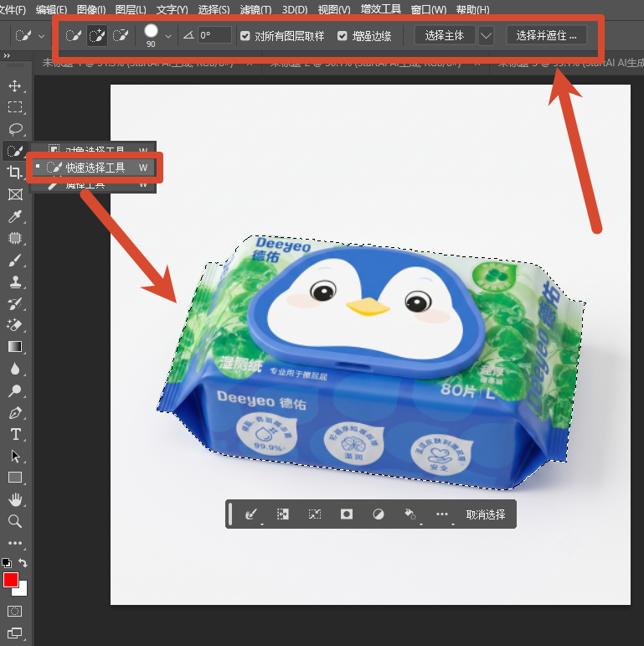The image size is (644, 646).
Task: Click the 选择并遮住 button
Action: tap(546, 36)
